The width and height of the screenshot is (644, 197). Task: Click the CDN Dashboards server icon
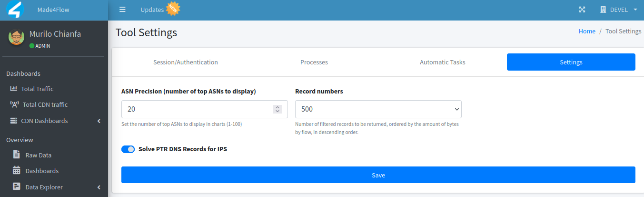coord(14,121)
